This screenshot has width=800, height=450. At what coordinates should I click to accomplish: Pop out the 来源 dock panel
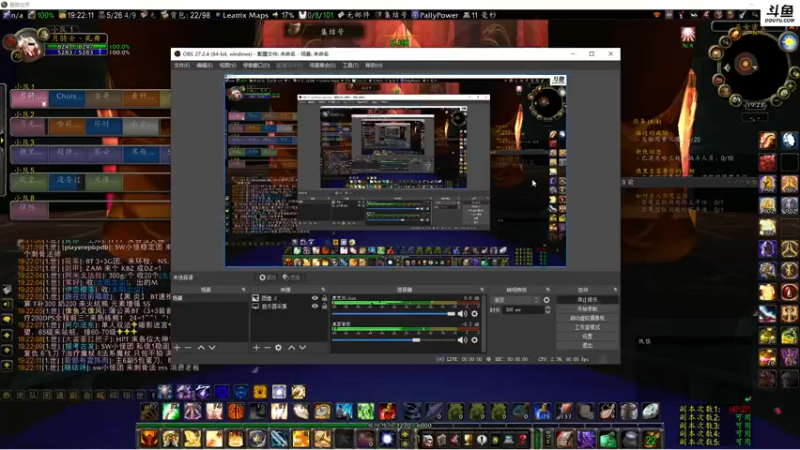(x=323, y=290)
